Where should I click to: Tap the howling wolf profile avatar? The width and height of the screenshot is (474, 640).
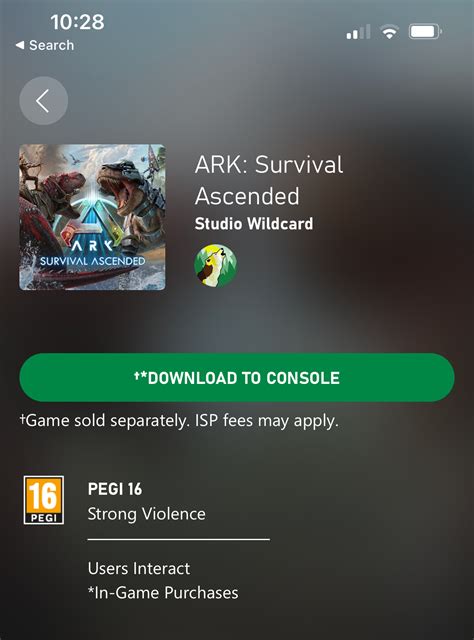pyautogui.click(x=215, y=266)
